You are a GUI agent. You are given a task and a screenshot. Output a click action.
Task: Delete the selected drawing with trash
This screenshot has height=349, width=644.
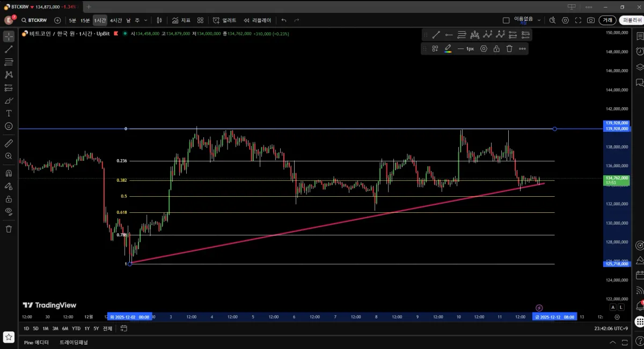click(509, 49)
